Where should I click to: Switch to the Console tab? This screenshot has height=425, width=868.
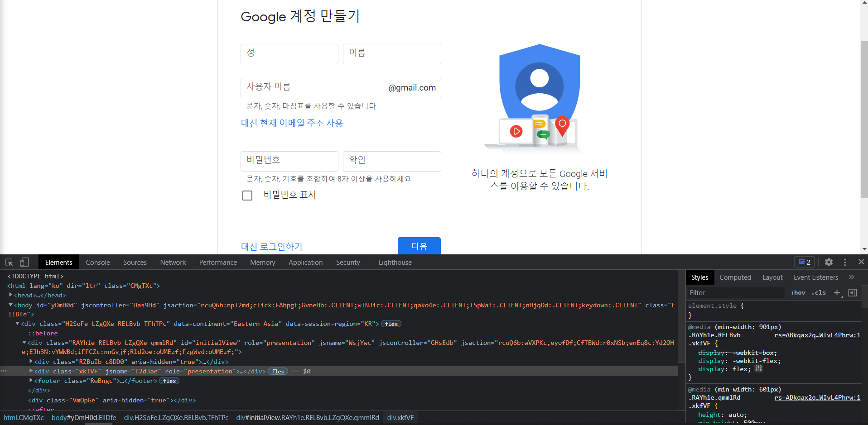[x=98, y=262]
